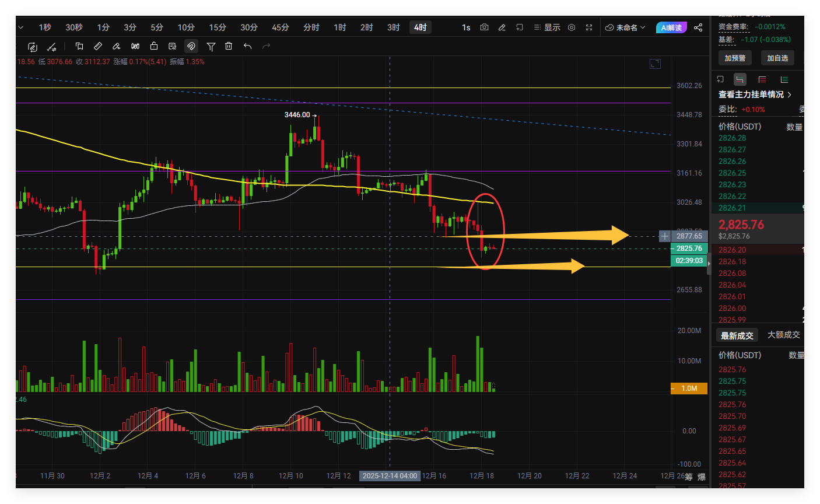The height and width of the screenshot is (504, 820).
Task: Toggle the magnet snap mode
Action: [x=191, y=46]
